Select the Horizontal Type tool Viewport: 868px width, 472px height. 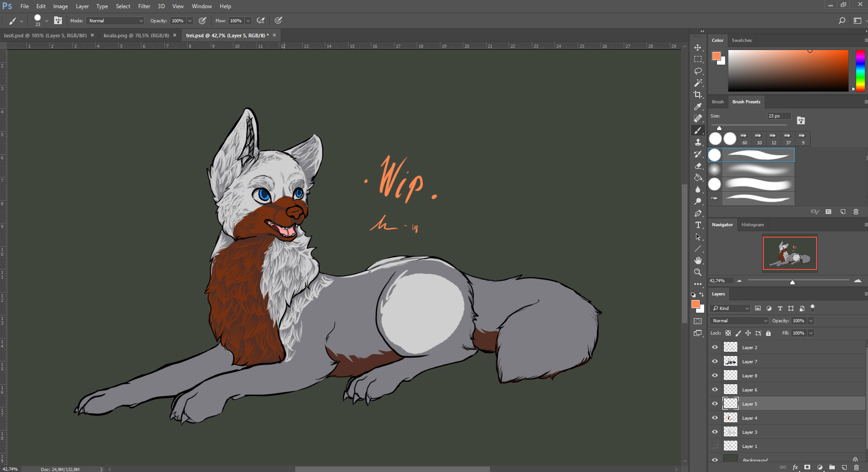click(x=698, y=225)
